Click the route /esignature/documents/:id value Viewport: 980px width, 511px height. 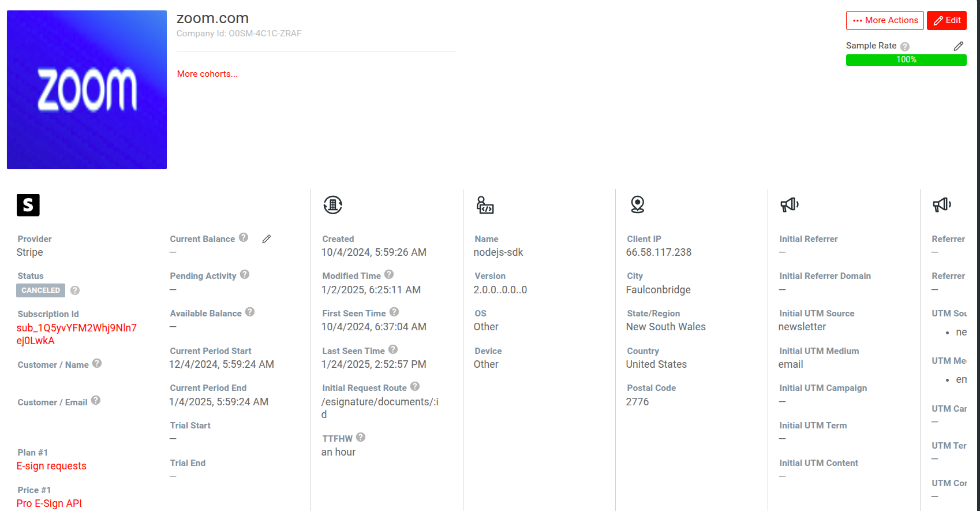(x=380, y=408)
